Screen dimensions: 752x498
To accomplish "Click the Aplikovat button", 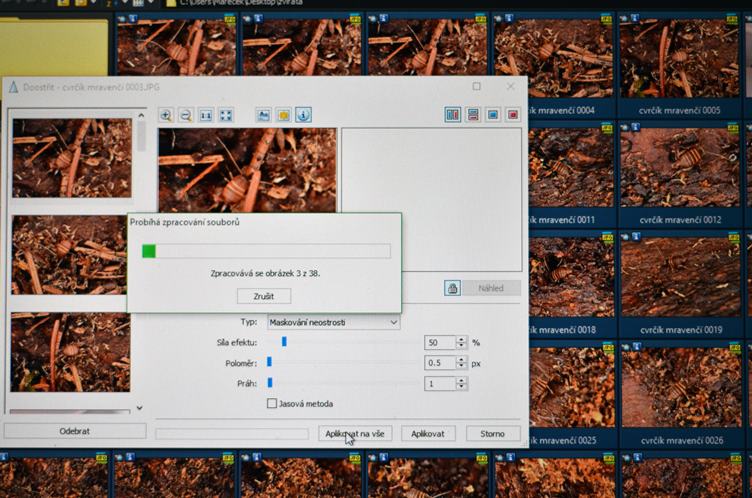I will coord(427,434).
